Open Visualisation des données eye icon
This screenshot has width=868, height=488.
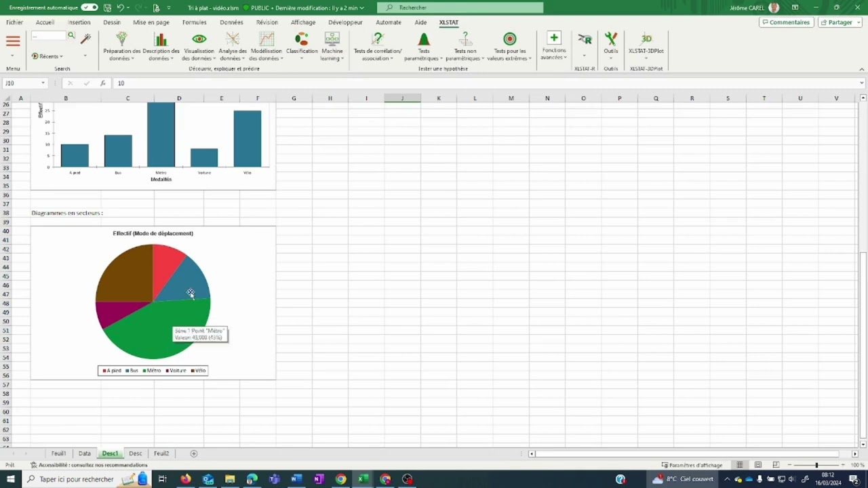(199, 39)
